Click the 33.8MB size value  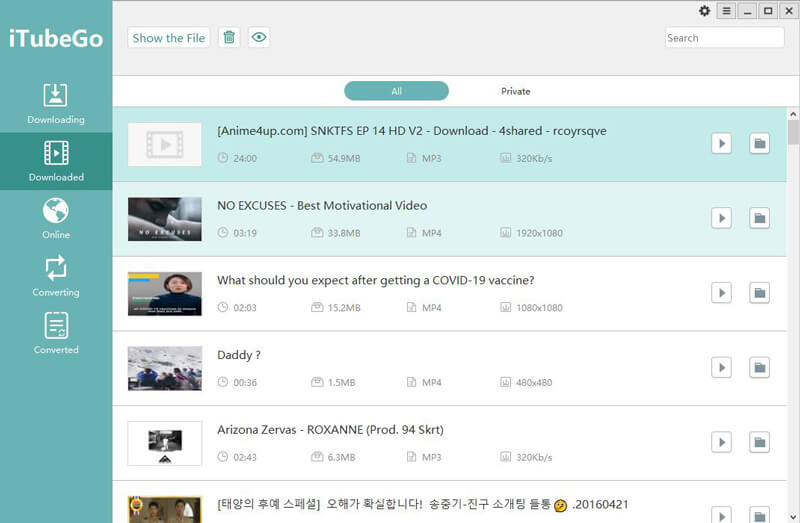(344, 233)
